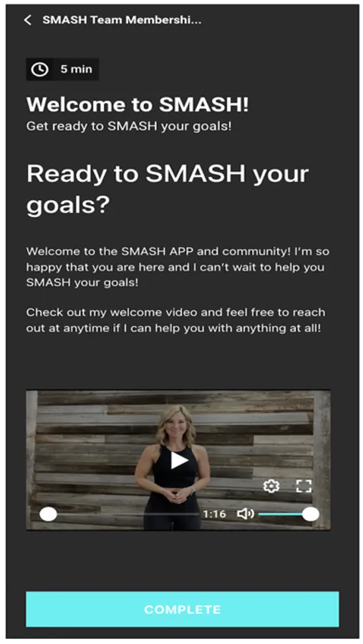Click the 1:16 video duration label
This screenshot has height=644, width=363.
click(x=214, y=514)
